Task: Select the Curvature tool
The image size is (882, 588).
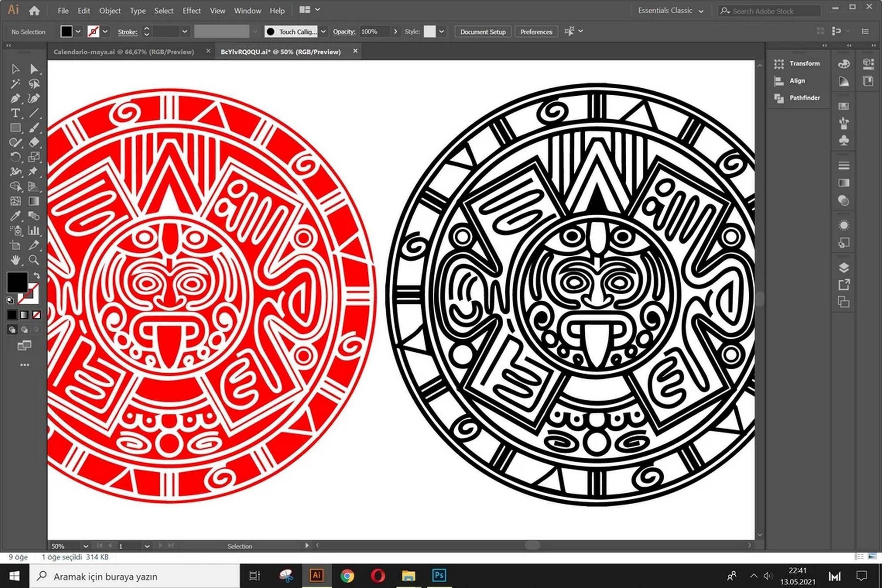Action: coord(34,98)
